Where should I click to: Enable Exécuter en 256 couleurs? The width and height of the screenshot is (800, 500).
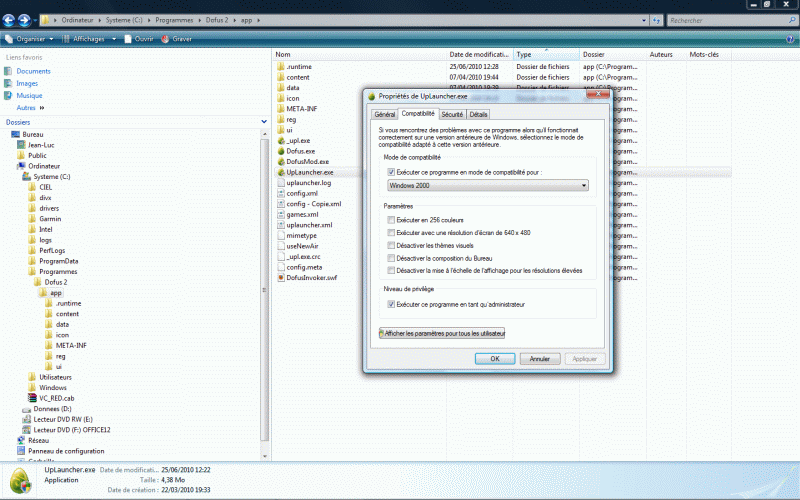(x=391, y=220)
